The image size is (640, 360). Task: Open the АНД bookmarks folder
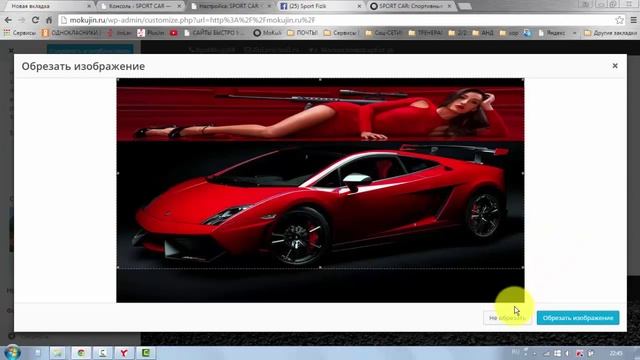[483, 33]
